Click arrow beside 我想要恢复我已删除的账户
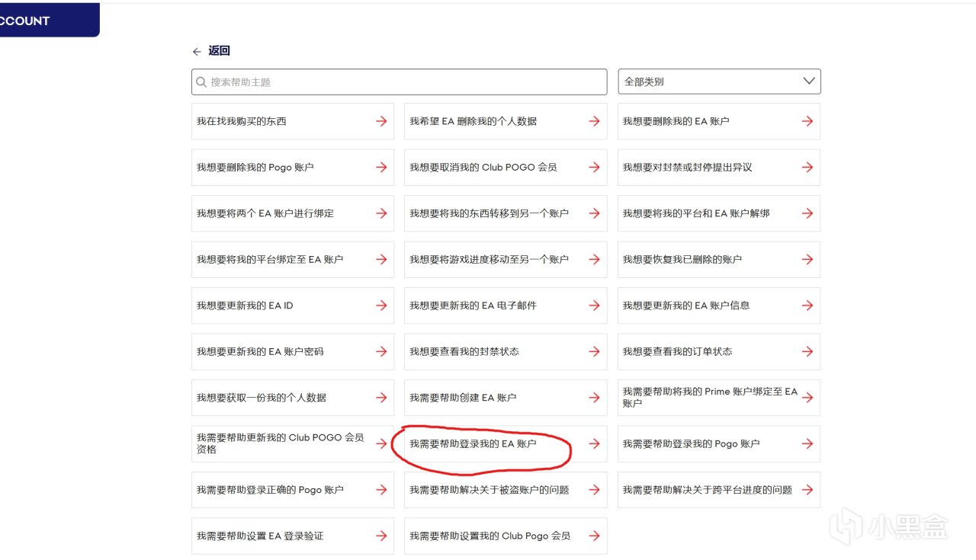This screenshot has width=976, height=560. click(x=807, y=260)
